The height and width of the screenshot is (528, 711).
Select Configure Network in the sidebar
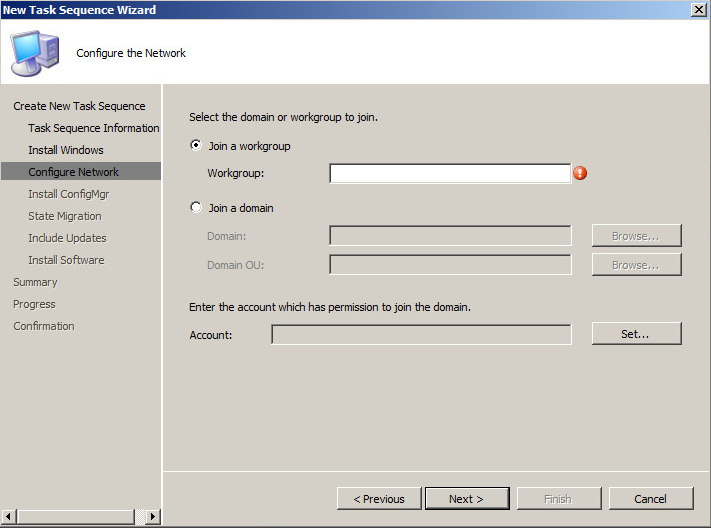pos(74,172)
